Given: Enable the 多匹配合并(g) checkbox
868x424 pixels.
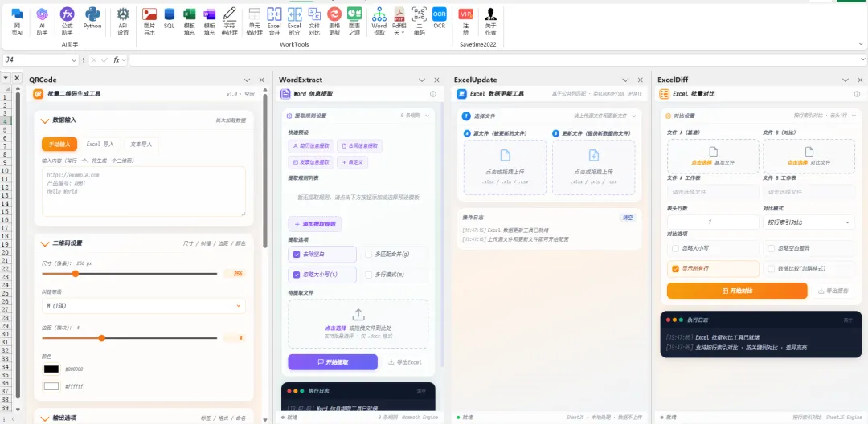Looking at the screenshot, I should click(x=369, y=255).
